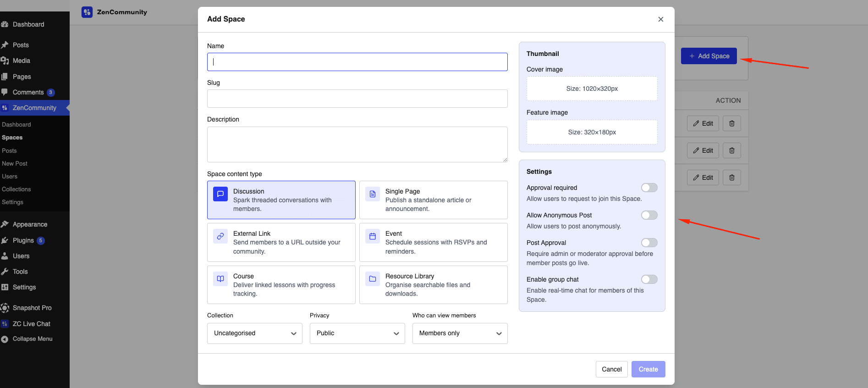Open Spaces submenu item in sidebar
This screenshot has height=388, width=868.
[12, 138]
